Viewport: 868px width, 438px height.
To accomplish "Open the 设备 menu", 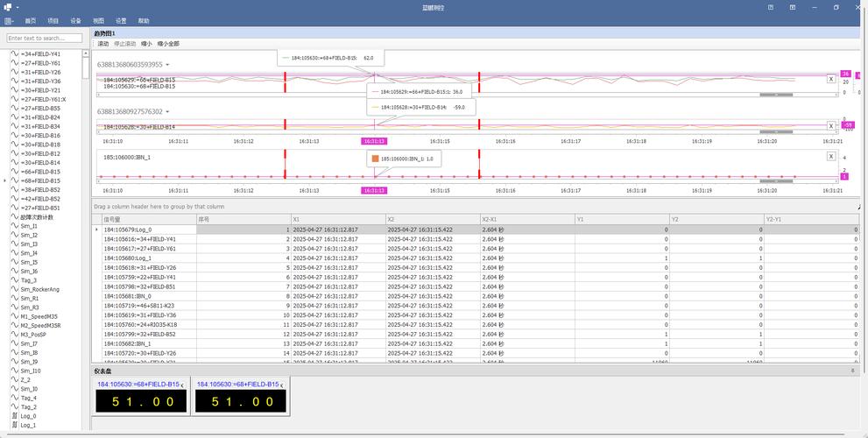I will pyautogui.click(x=75, y=21).
